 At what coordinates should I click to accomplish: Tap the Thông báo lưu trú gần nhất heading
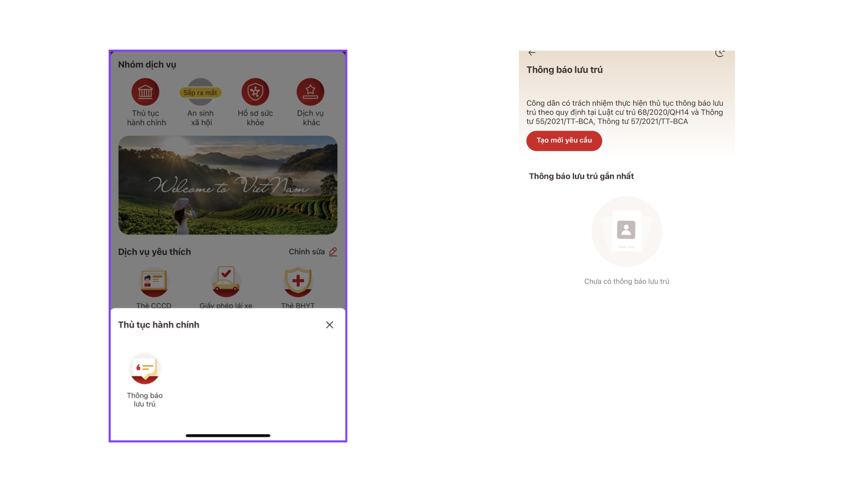coord(581,176)
